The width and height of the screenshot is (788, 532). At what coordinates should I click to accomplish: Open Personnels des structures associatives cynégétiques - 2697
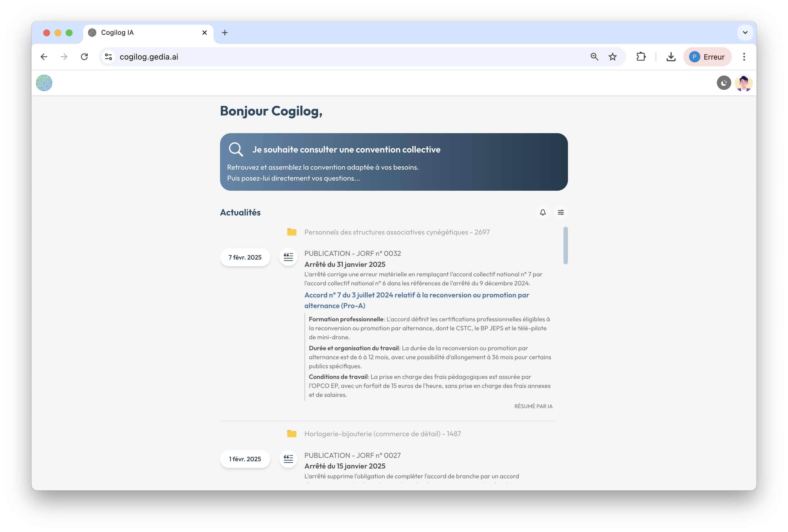(397, 232)
